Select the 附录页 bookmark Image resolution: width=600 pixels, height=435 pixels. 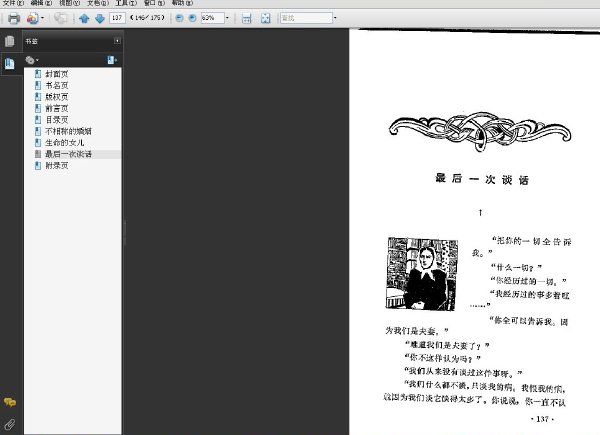coord(57,166)
